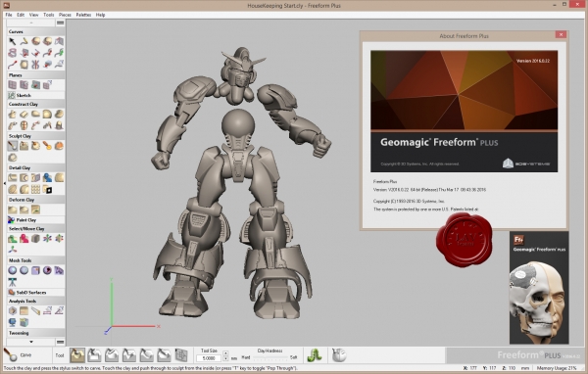Collapse the Construct Clay section header
588x374 pixels.
(x=36, y=104)
